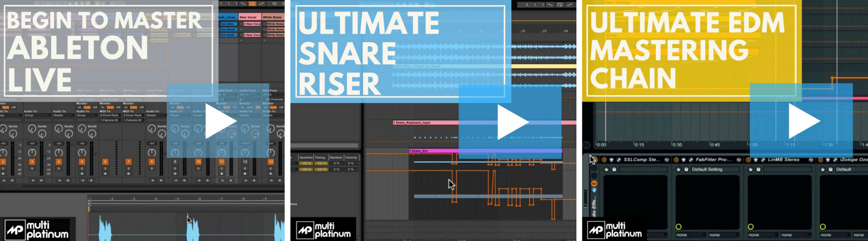Play the Ultimate Snare Riser video
868x241 pixels.
[x=512, y=122]
